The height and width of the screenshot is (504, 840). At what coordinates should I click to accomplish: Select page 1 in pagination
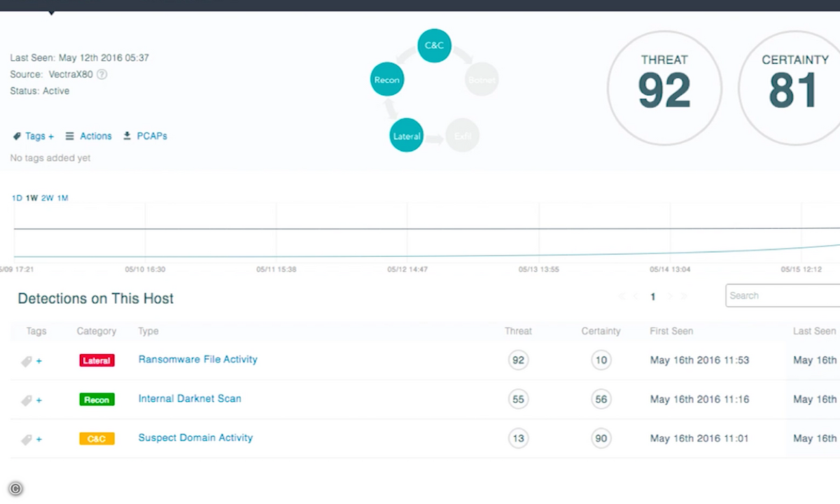tap(653, 297)
